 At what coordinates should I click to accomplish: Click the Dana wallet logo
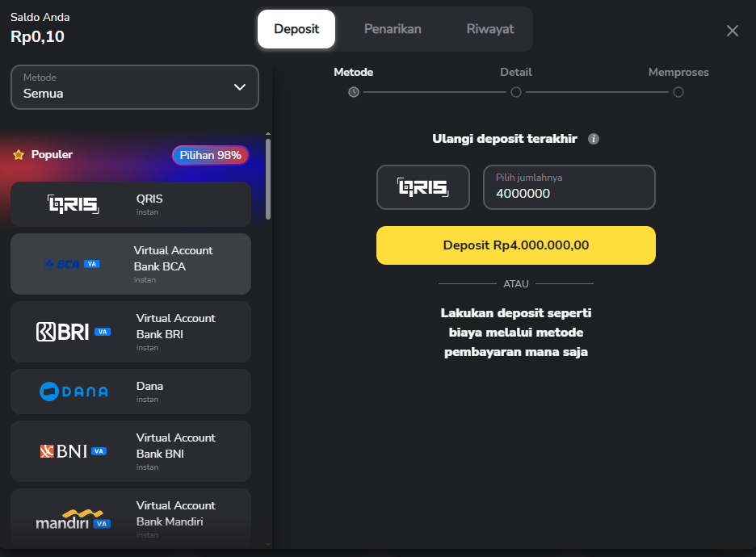point(73,392)
